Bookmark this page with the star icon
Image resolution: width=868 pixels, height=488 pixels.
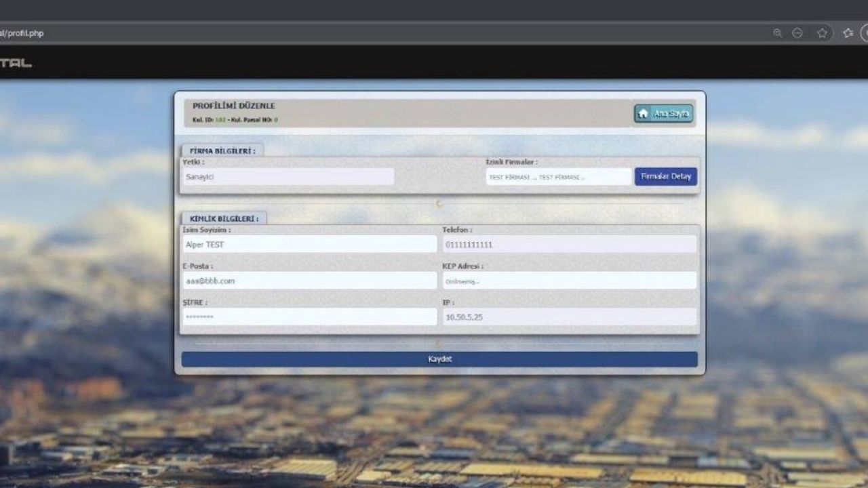click(x=822, y=33)
